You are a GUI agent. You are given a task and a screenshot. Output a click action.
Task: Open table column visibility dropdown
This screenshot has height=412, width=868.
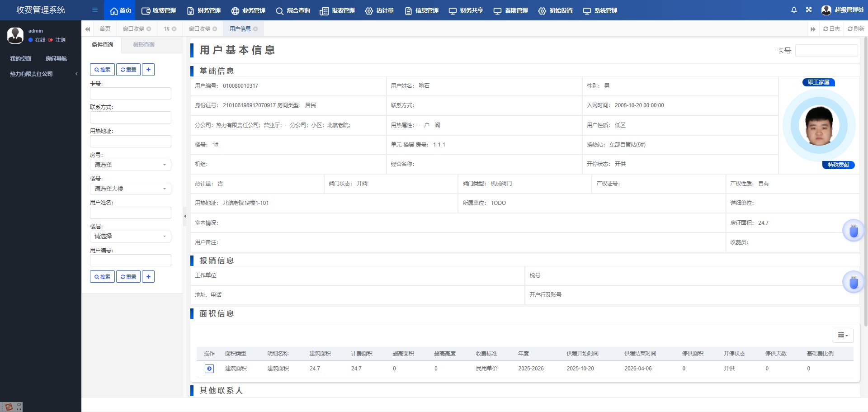pos(843,335)
